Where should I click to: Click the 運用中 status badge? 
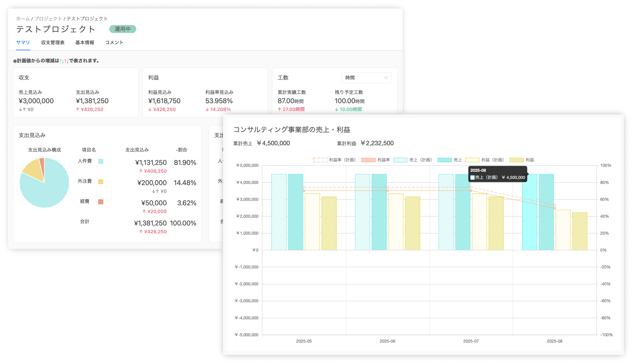click(x=123, y=29)
